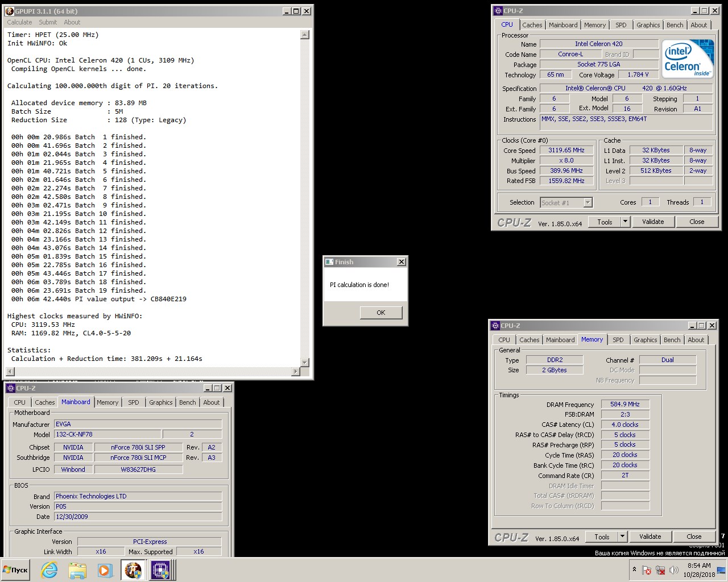728x582 pixels.
Task: Switch to CPU tab in CPU-Z Mainboard window
Action: pos(20,402)
